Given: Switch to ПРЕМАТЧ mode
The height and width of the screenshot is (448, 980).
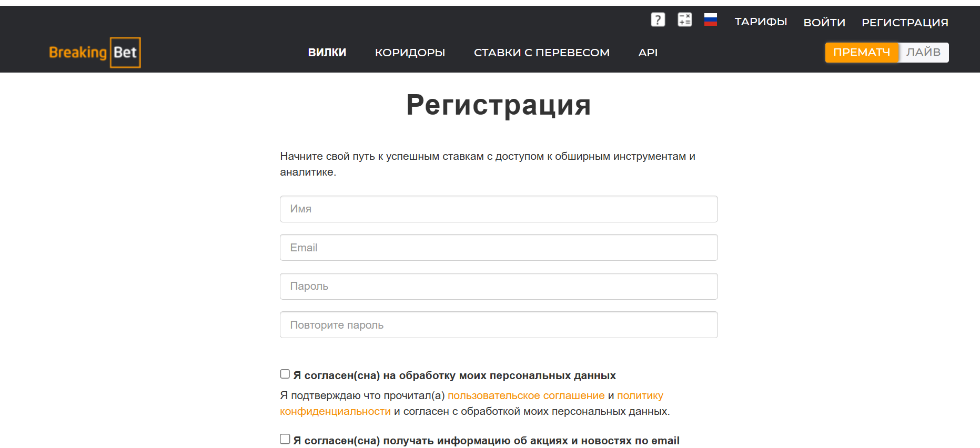Looking at the screenshot, I should point(861,53).
